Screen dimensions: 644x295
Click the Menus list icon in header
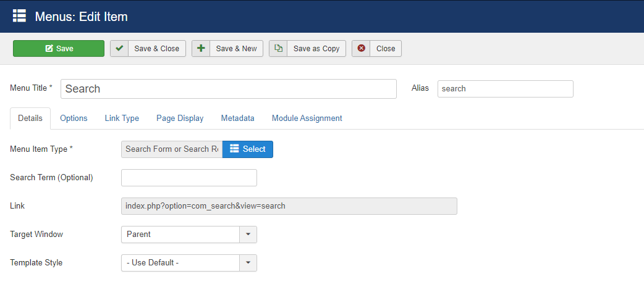19,16
